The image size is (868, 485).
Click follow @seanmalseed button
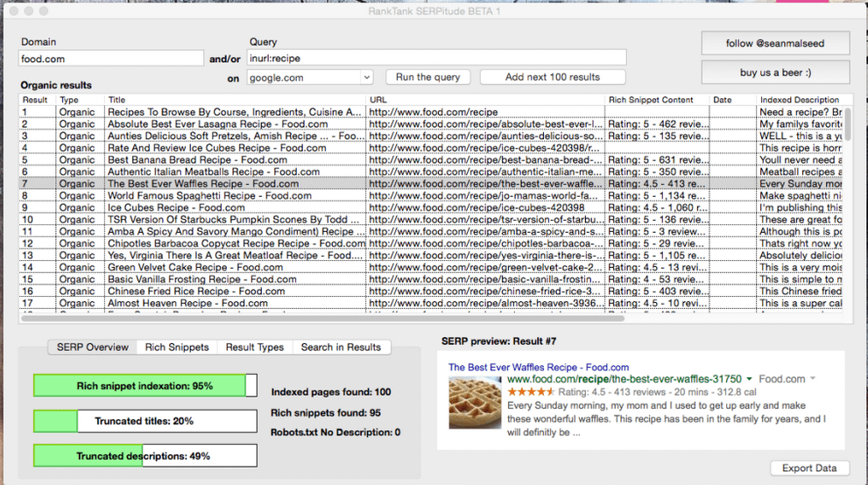[x=763, y=44]
